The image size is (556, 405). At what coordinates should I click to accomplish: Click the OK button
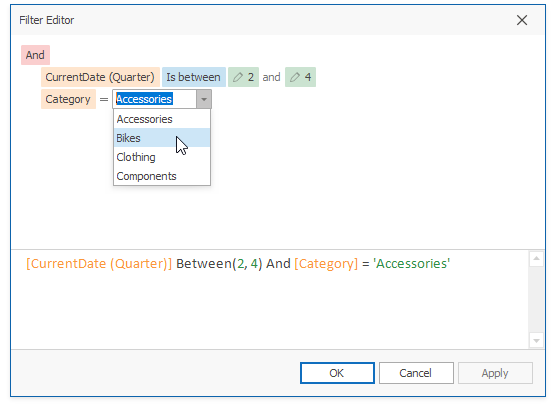[337, 373]
